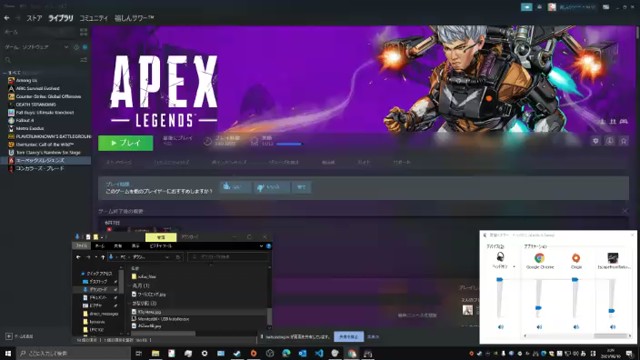Click the green プレイ button

[x=126, y=143]
